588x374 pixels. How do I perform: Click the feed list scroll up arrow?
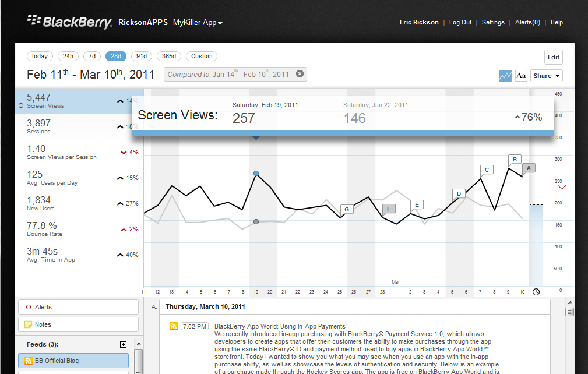[138, 344]
